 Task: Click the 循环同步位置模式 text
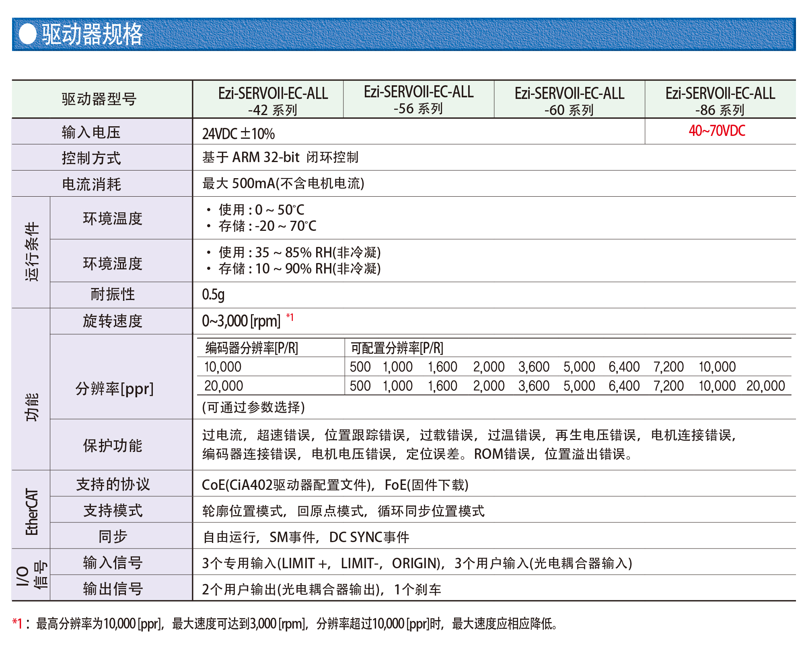coord(432,511)
